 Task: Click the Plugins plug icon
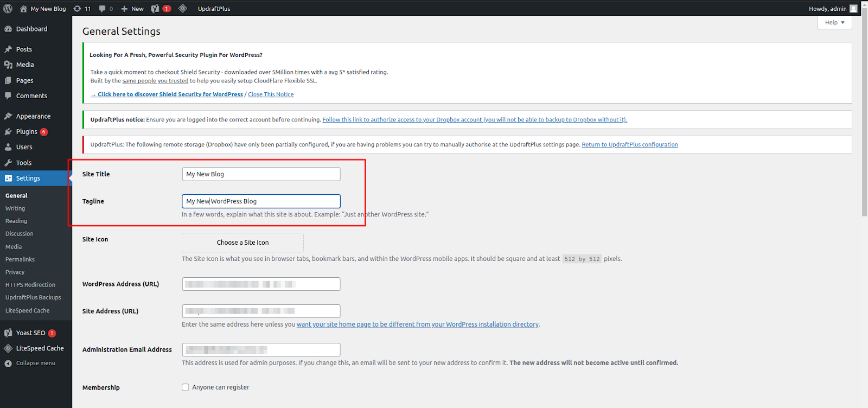[x=8, y=131]
